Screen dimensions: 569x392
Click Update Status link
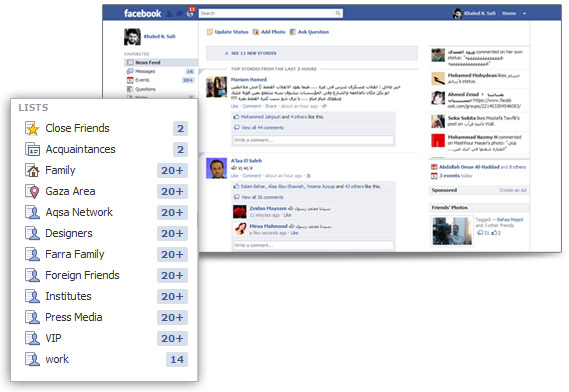pos(231,32)
